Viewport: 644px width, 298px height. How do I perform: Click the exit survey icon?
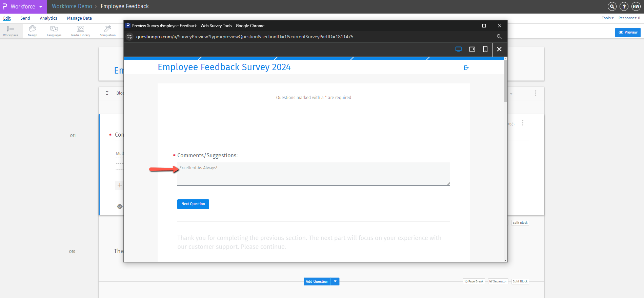point(466,68)
